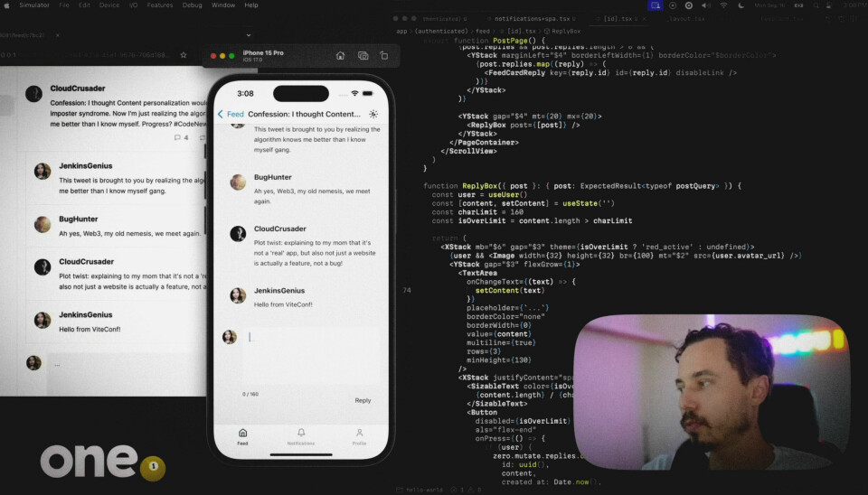
Task: Open the Wi-Fi menu bar icon
Action: 723,5
